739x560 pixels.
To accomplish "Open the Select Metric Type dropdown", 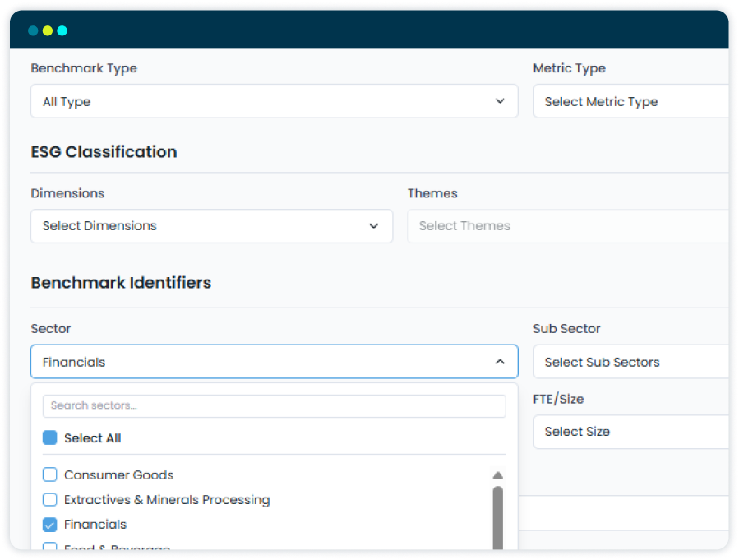I will (x=631, y=101).
